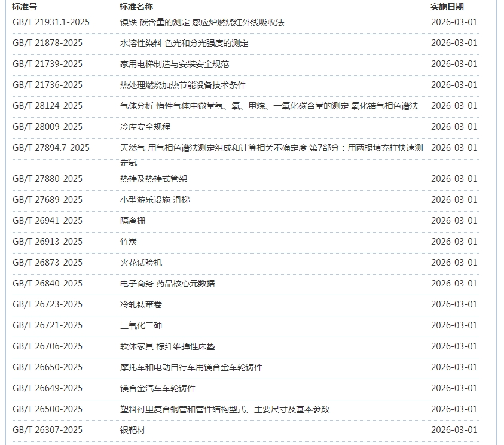Open 热处理燃烧加热节能设备技术条件 title

click(x=183, y=85)
